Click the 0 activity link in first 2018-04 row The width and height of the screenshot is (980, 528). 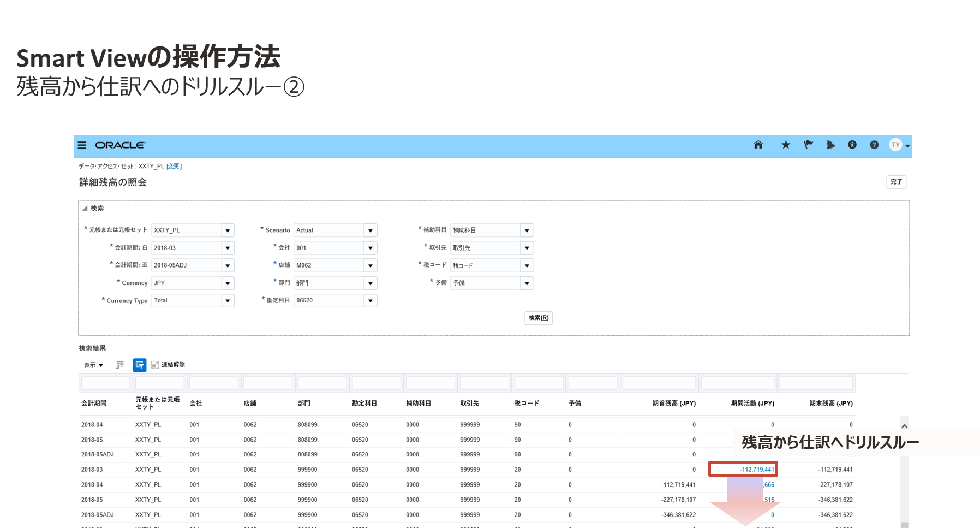pyautogui.click(x=773, y=425)
